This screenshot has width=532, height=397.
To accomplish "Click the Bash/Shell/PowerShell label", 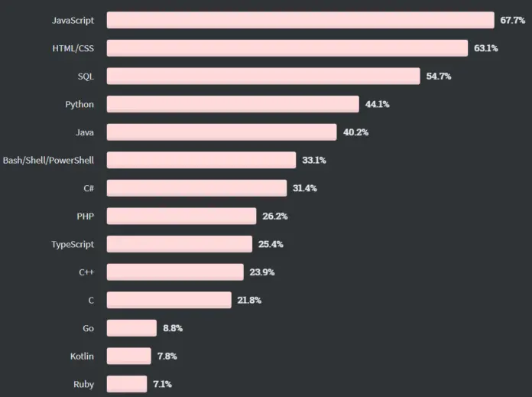I will (x=48, y=161).
